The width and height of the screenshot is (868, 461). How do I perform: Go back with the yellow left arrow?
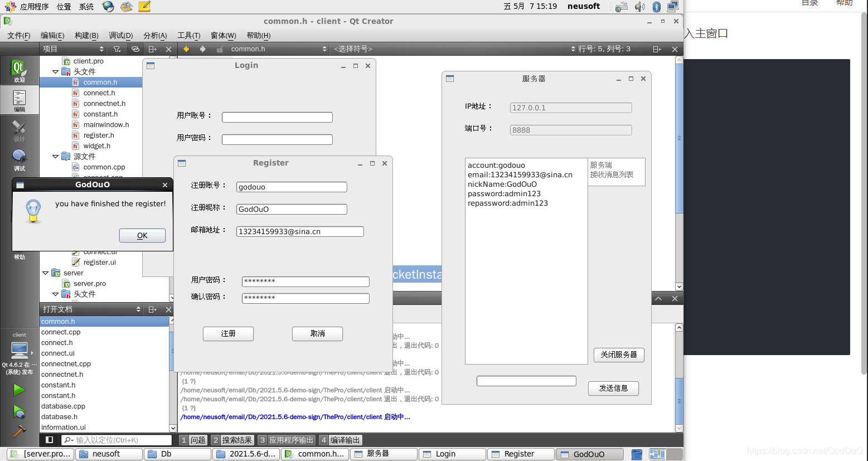(x=186, y=49)
